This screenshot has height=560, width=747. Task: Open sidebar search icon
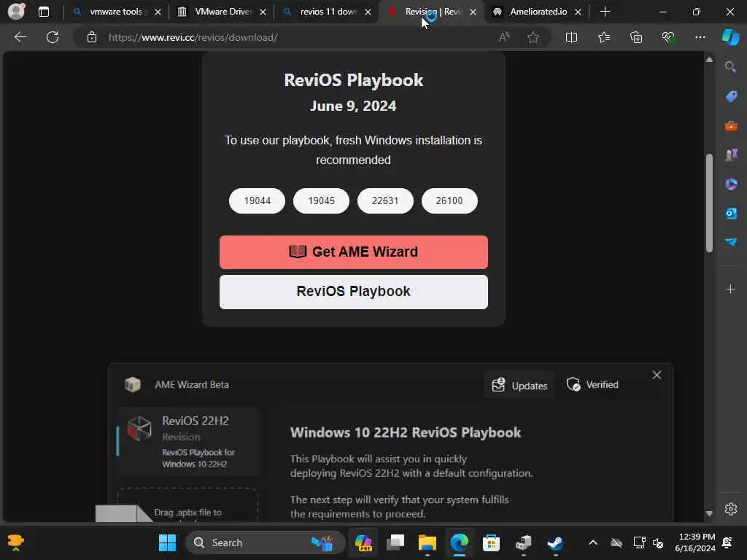coord(730,67)
